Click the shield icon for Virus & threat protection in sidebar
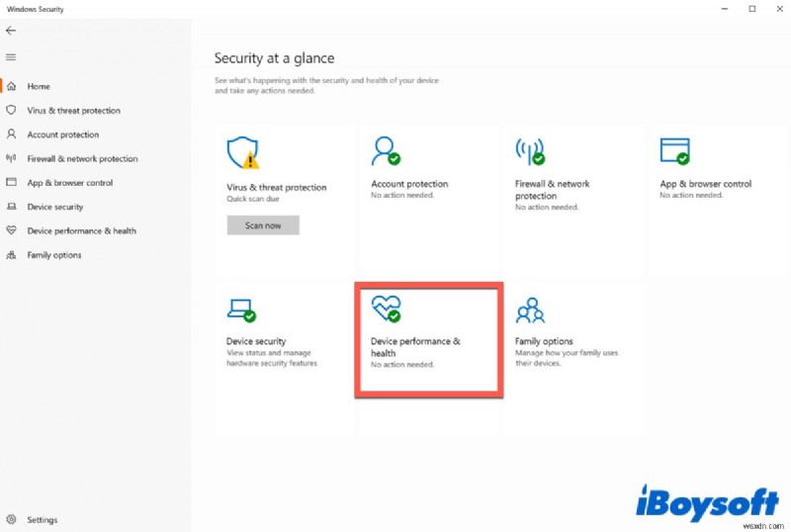791x532 pixels. [11, 110]
